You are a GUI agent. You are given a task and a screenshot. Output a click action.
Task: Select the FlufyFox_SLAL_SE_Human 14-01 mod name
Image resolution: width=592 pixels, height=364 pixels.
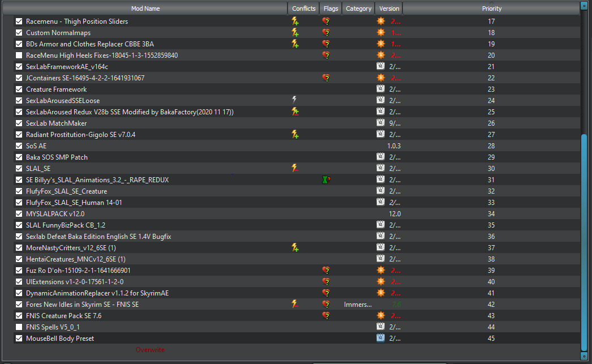[x=74, y=203]
